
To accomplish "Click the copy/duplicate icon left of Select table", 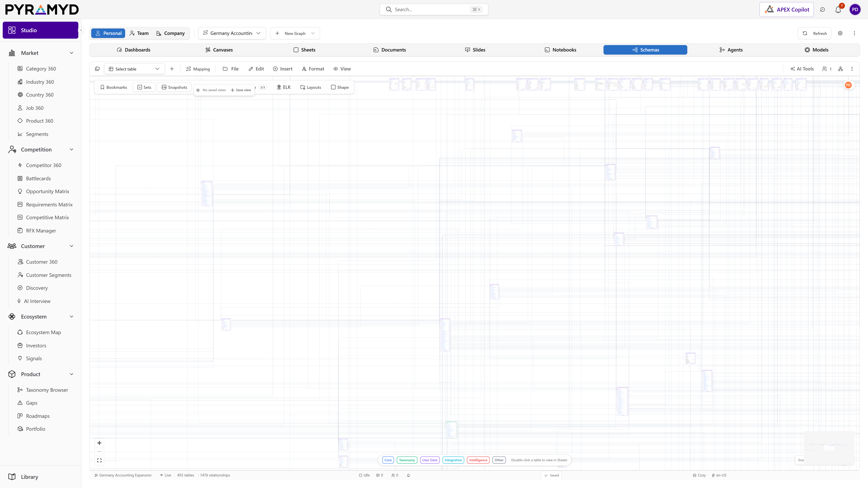I will tap(97, 69).
